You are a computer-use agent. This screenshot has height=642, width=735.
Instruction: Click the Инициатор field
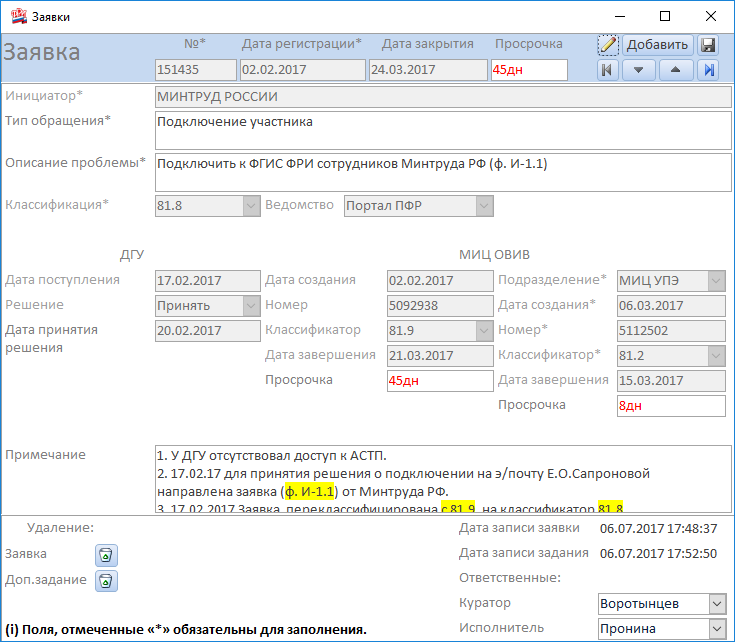(444, 97)
